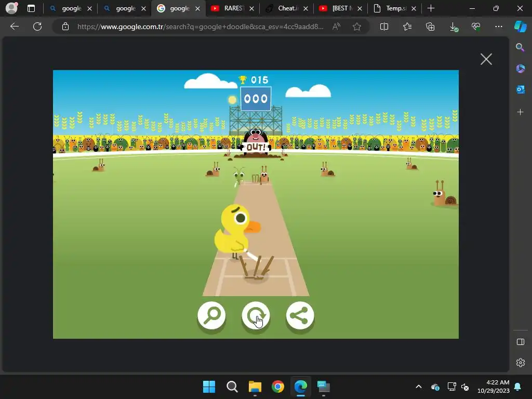Open the Windows Start menu
Viewport: 532px width, 399px height.
click(x=209, y=387)
